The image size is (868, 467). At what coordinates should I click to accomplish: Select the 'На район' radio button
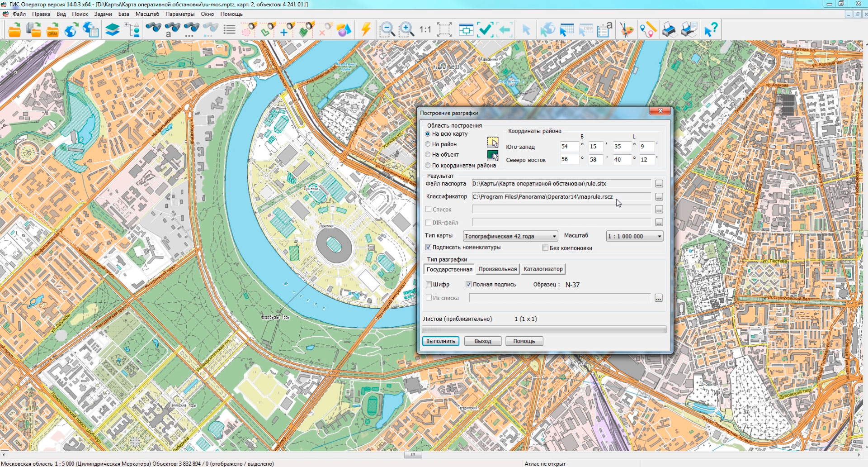point(428,144)
